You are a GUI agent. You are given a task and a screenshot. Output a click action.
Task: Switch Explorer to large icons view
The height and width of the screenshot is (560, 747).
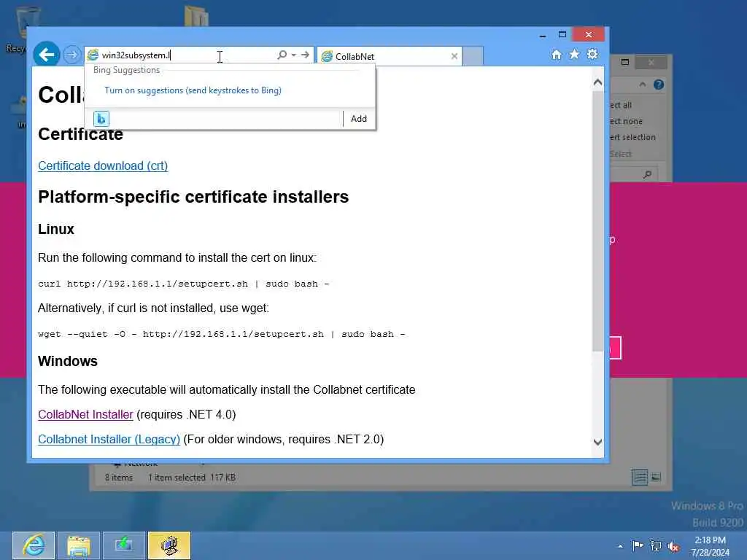click(656, 477)
